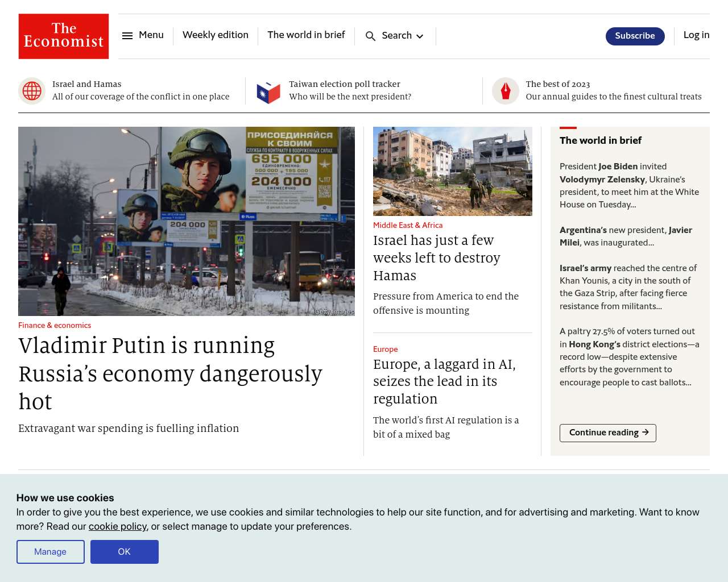Open Israel and Hamas coverage link
The image size is (728, 582).
click(86, 84)
